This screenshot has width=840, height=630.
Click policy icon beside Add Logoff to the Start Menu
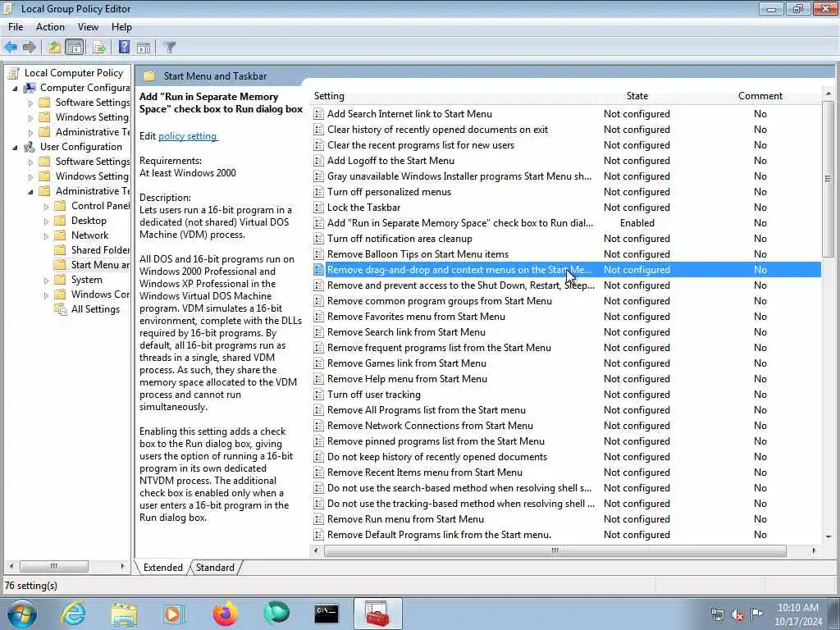click(319, 161)
